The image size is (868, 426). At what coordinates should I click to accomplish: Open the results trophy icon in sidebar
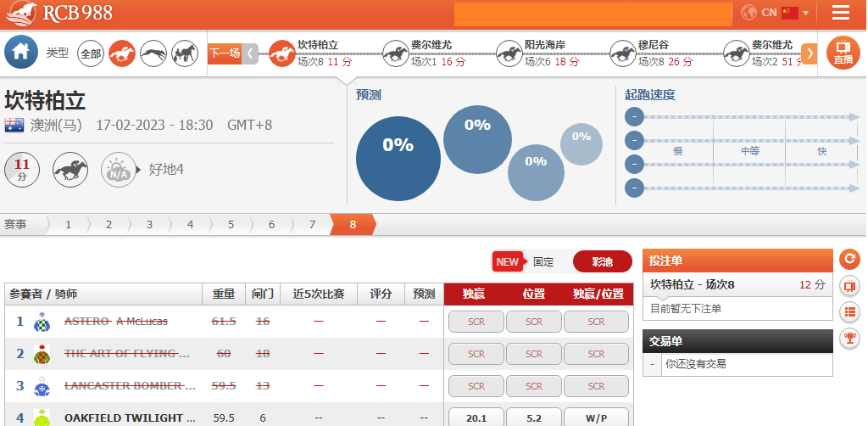pyautogui.click(x=849, y=338)
